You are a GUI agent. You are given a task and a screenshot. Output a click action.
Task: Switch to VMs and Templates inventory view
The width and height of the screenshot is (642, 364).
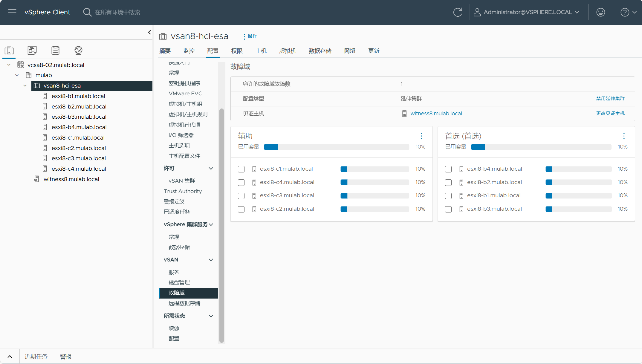click(32, 50)
